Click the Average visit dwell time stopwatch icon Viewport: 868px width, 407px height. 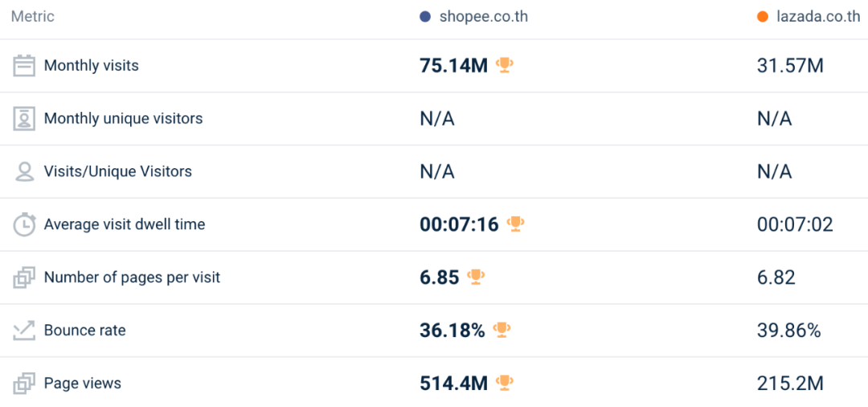click(x=25, y=224)
